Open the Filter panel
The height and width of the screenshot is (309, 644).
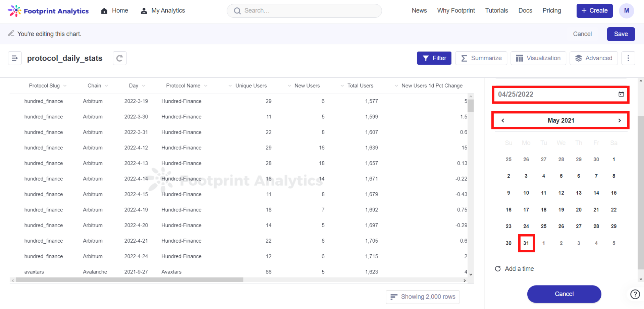tap(434, 58)
